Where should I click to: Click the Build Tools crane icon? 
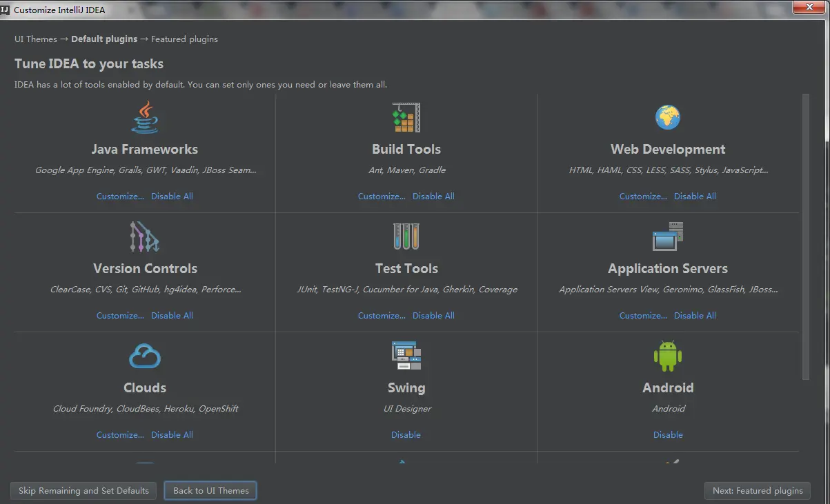[406, 117]
